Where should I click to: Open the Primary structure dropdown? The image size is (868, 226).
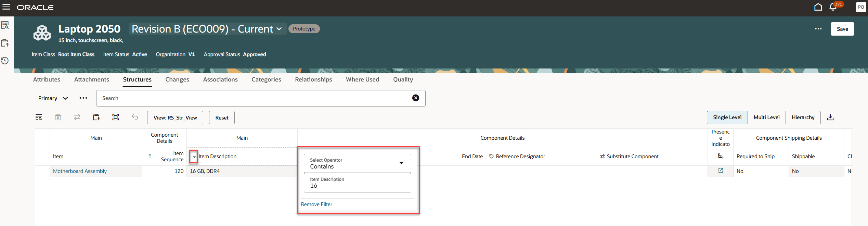tap(53, 98)
